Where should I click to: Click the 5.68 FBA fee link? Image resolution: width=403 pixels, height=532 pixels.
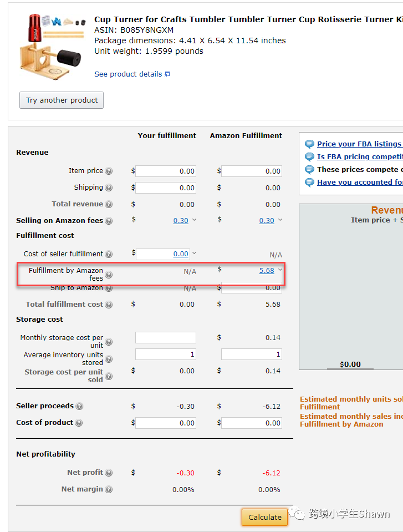pyautogui.click(x=267, y=270)
